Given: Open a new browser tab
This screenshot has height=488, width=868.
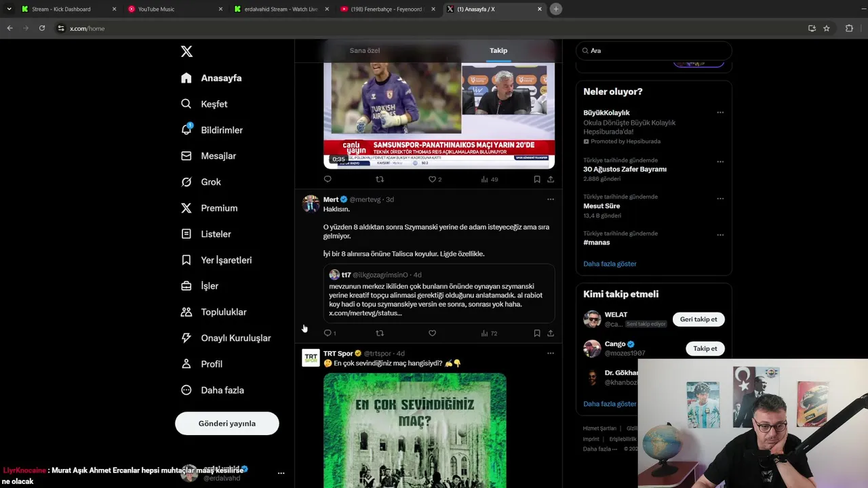Looking at the screenshot, I should point(556,9).
